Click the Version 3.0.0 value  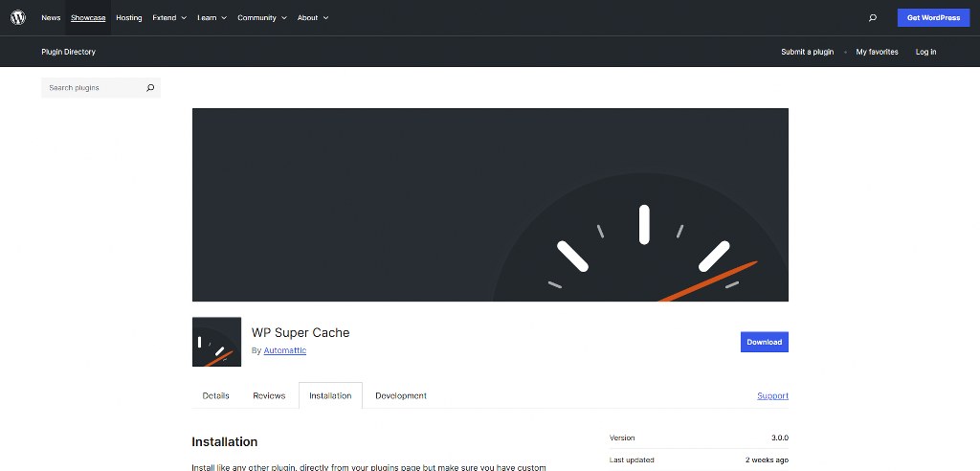pos(779,437)
